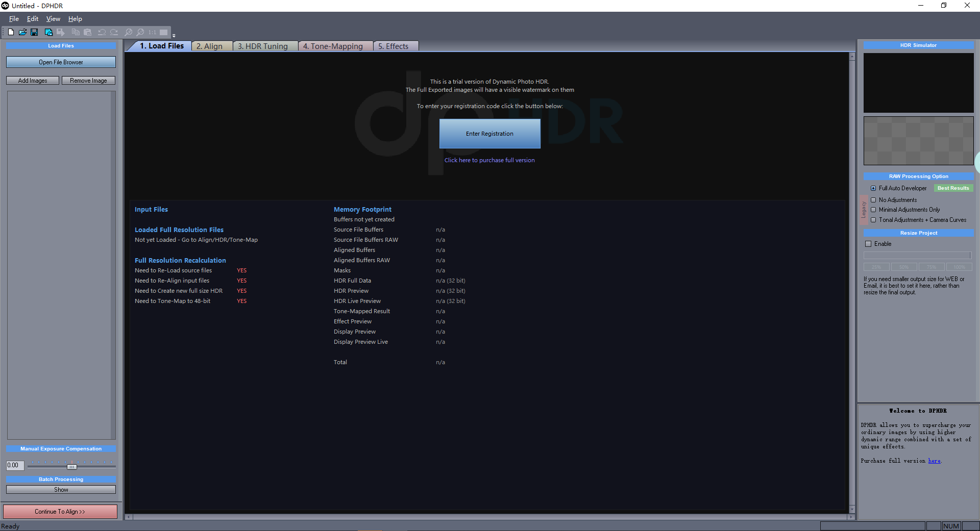The height and width of the screenshot is (531, 980).
Task: Click the 50% resize preset button
Action: coord(904,267)
